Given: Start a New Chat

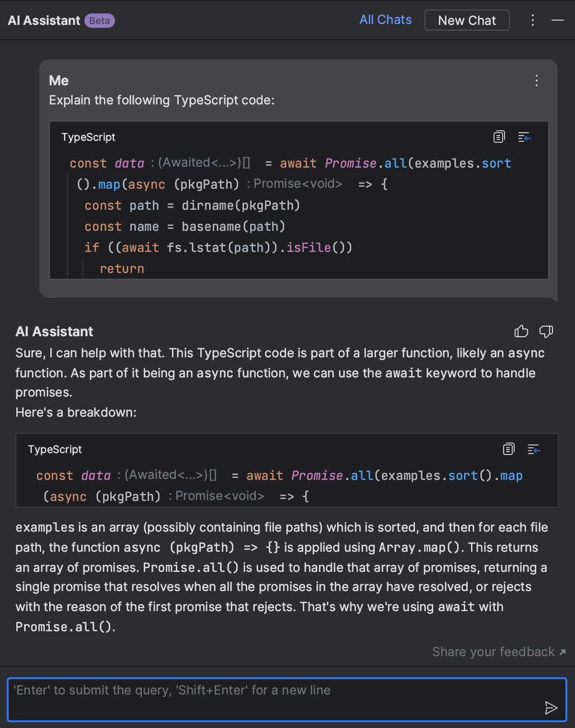Looking at the screenshot, I should (467, 21).
